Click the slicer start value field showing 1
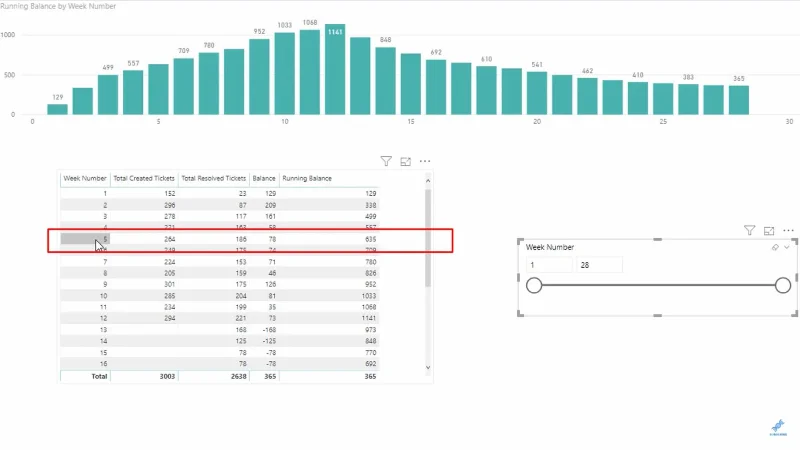The image size is (800, 450). pyautogui.click(x=549, y=265)
